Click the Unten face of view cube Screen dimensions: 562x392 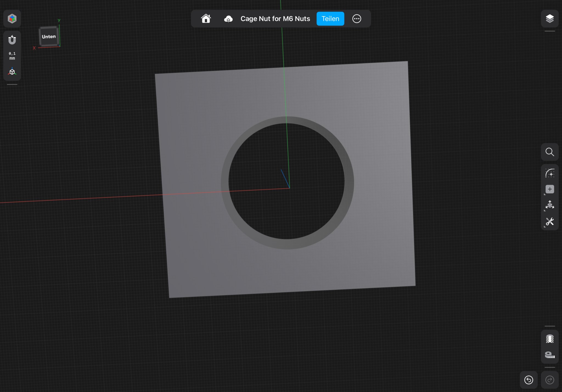tap(49, 36)
